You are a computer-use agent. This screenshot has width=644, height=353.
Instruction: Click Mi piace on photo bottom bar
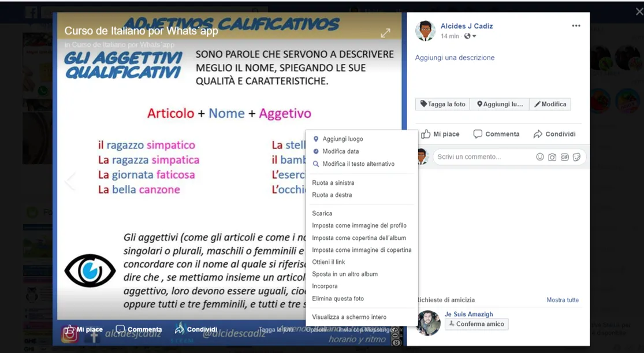83,329
